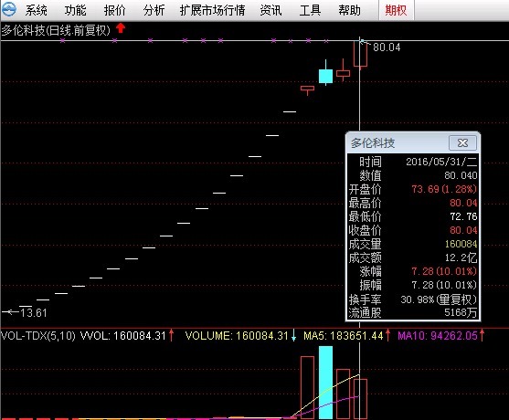Viewport: 509px width, 420px height.
Task: Click the 换手率 value 30.98%(量复权)
Action: pos(439,299)
